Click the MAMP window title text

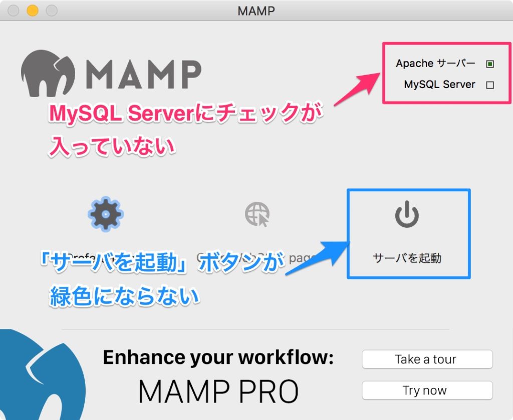pos(256,11)
